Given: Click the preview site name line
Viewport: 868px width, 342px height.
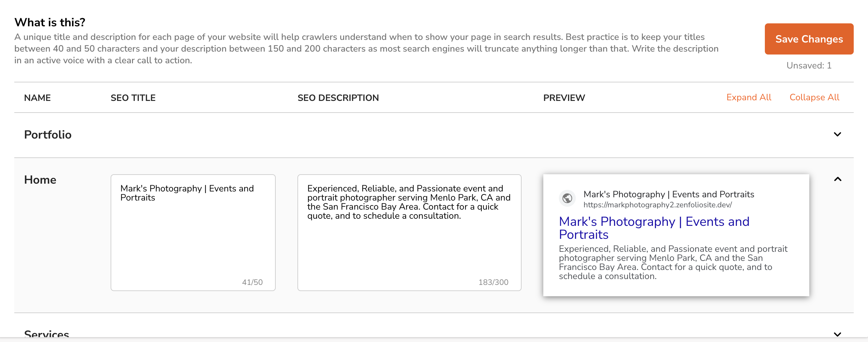Looking at the screenshot, I should (669, 194).
